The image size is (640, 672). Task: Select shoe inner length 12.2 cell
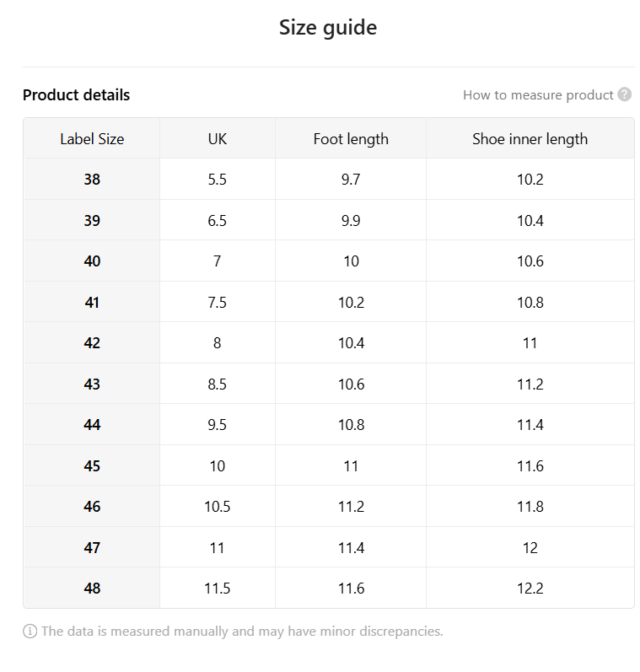[x=530, y=588]
